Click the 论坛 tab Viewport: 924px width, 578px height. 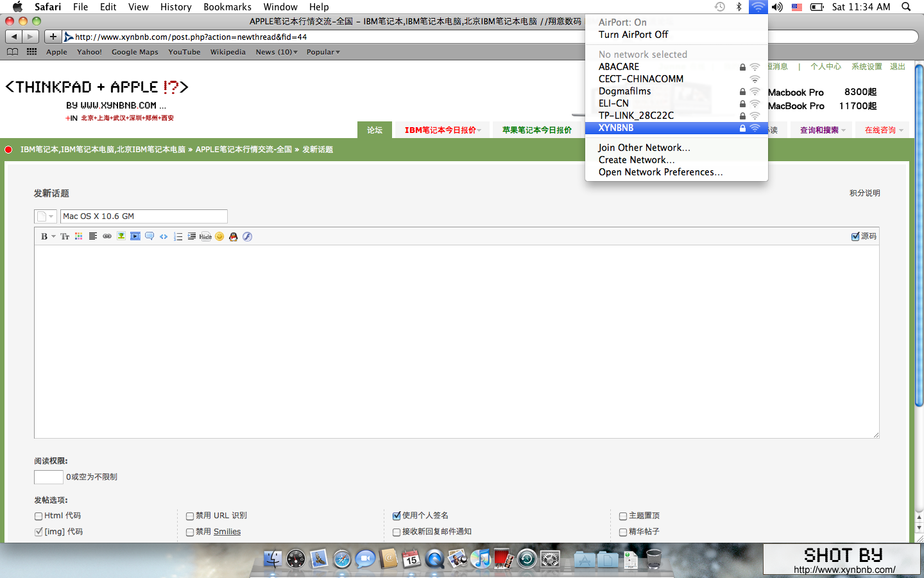375,130
